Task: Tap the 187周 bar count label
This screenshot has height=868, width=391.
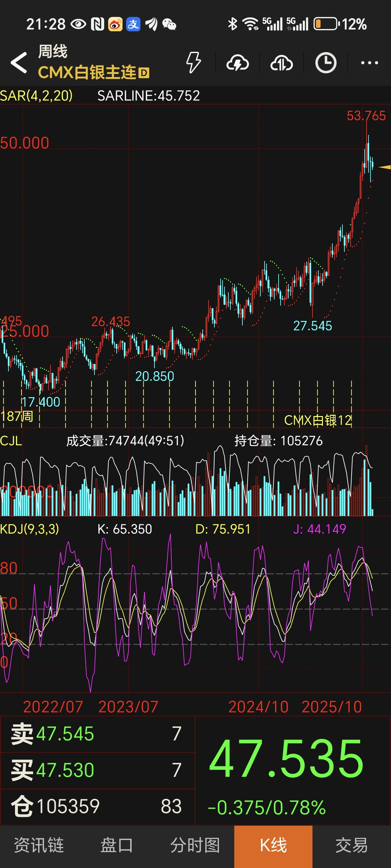Action: [x=17, y=416]
